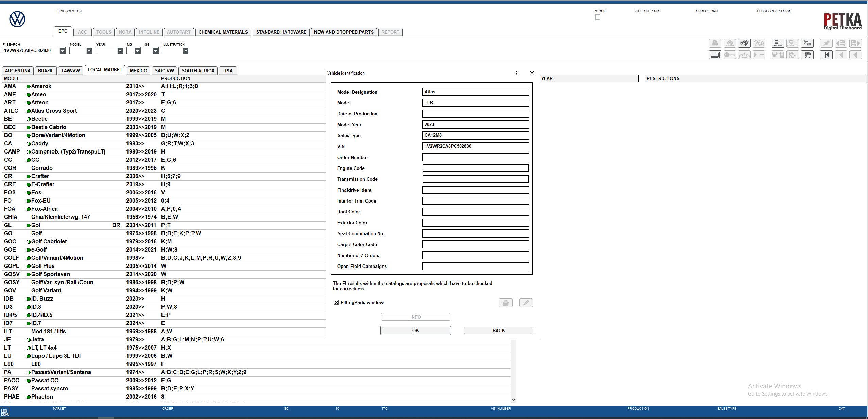Click the single back triangle icon

click(855, 55)
